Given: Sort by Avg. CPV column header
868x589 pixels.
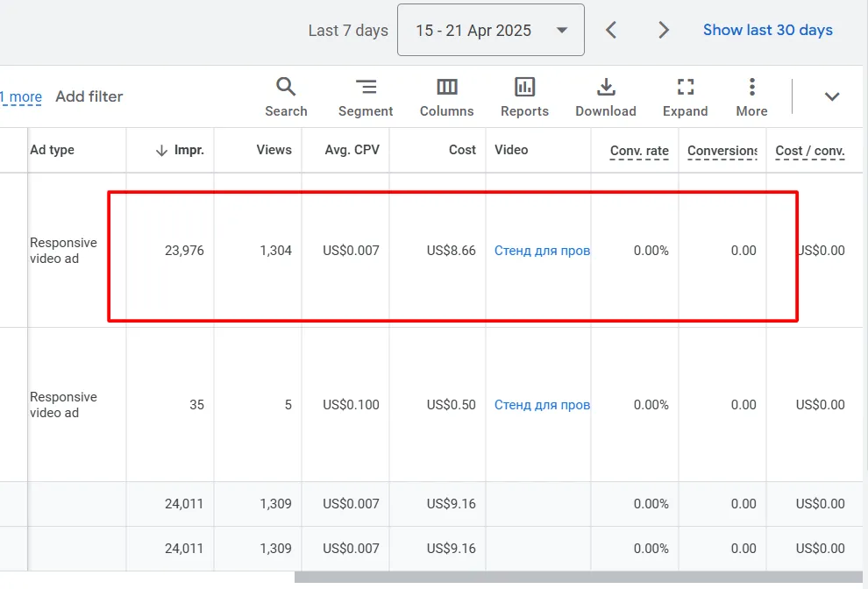Looking at the screenshot, I should click(352, 150).
